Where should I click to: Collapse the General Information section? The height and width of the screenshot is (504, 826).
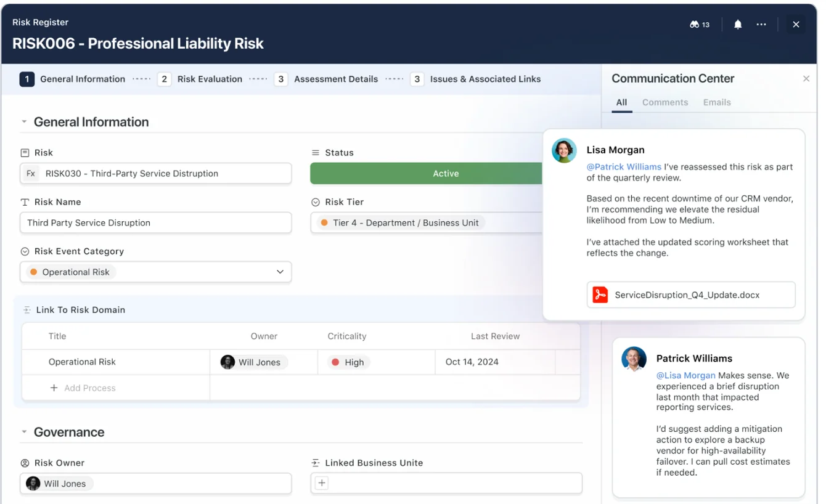pyautogui.click(x=24, y=122)
